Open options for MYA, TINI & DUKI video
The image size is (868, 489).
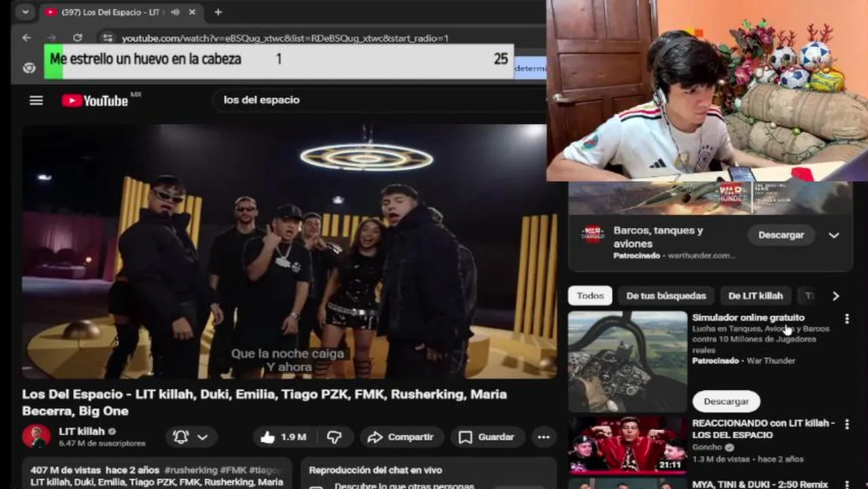point(846,484)
